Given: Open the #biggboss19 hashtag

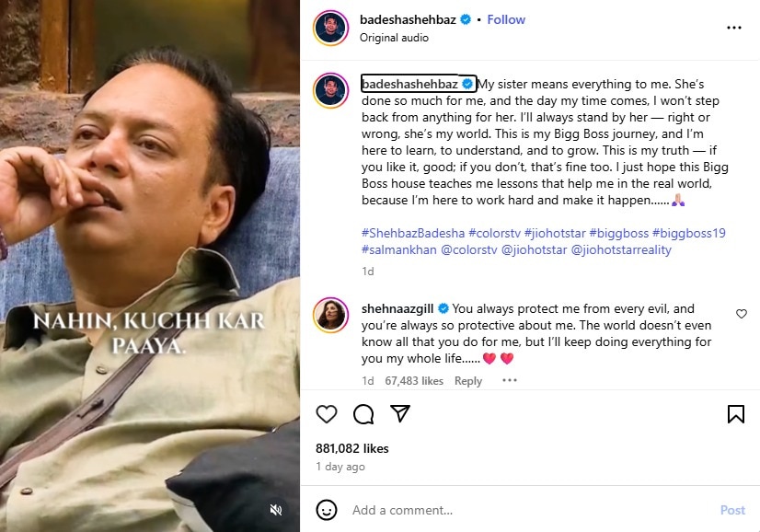Looking at the screenshot, I should click(688, 233).
